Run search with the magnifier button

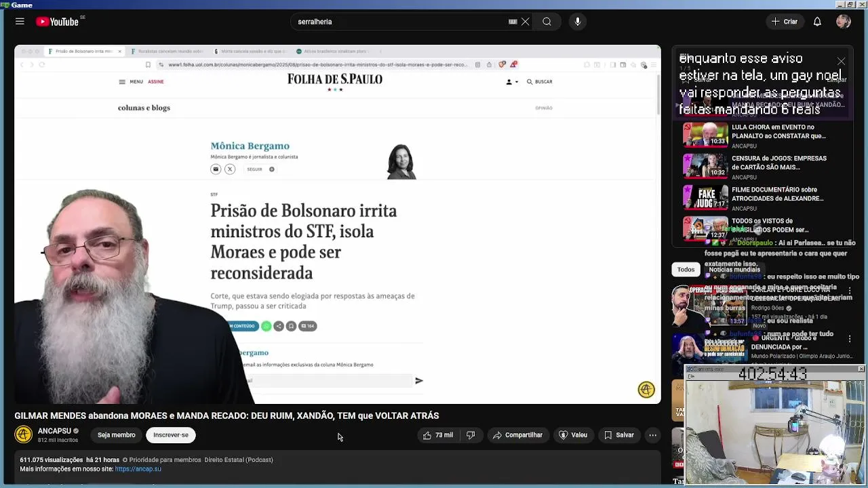point(547,22)
